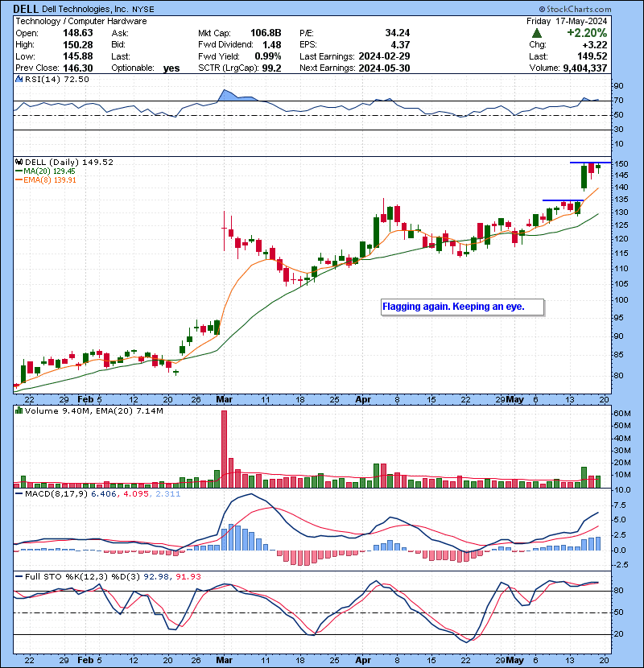644x668 pixels.
Task: Click the Chg value +3.22
Action: pos(595,44)
